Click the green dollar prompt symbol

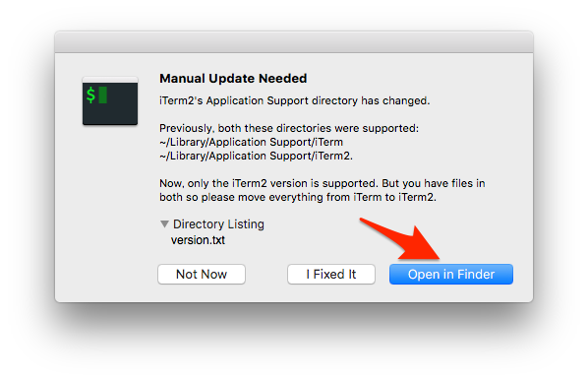90,95
